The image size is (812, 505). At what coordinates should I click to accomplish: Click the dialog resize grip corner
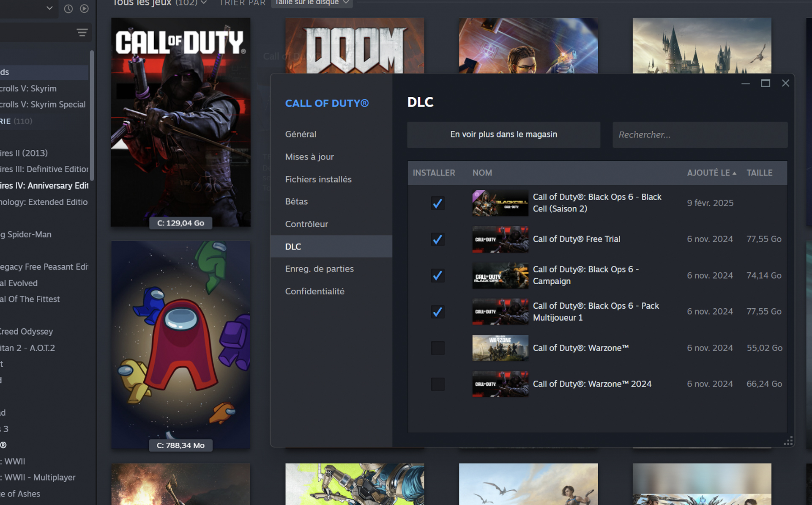pyautogui.click(x=788, y=441)
